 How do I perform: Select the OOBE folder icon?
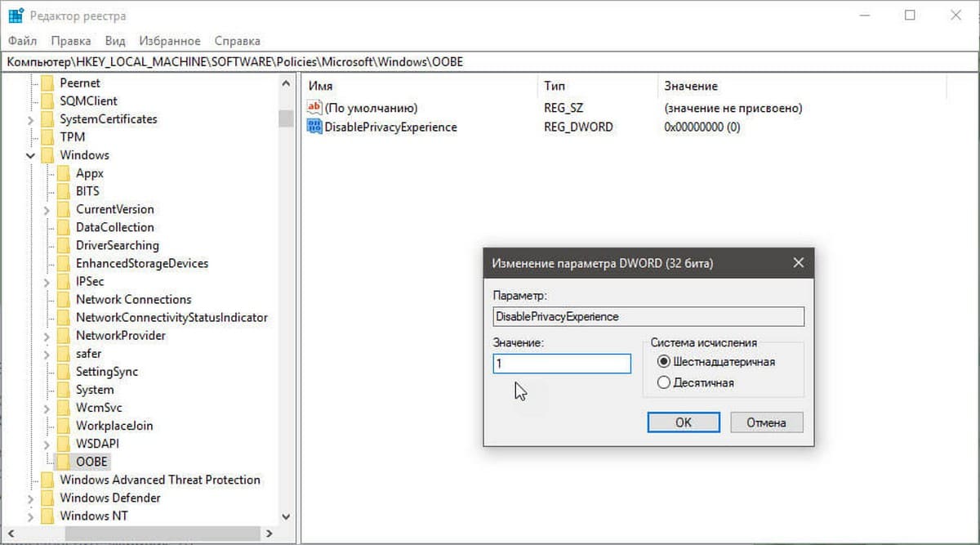point(64,462)
